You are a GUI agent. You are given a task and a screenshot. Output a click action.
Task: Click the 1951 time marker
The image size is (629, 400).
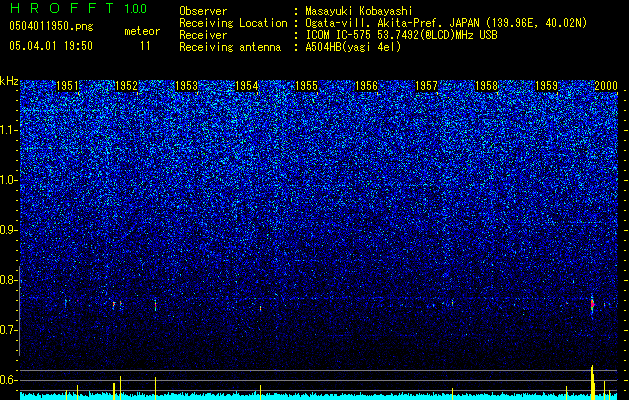click(x=67, y=86)
